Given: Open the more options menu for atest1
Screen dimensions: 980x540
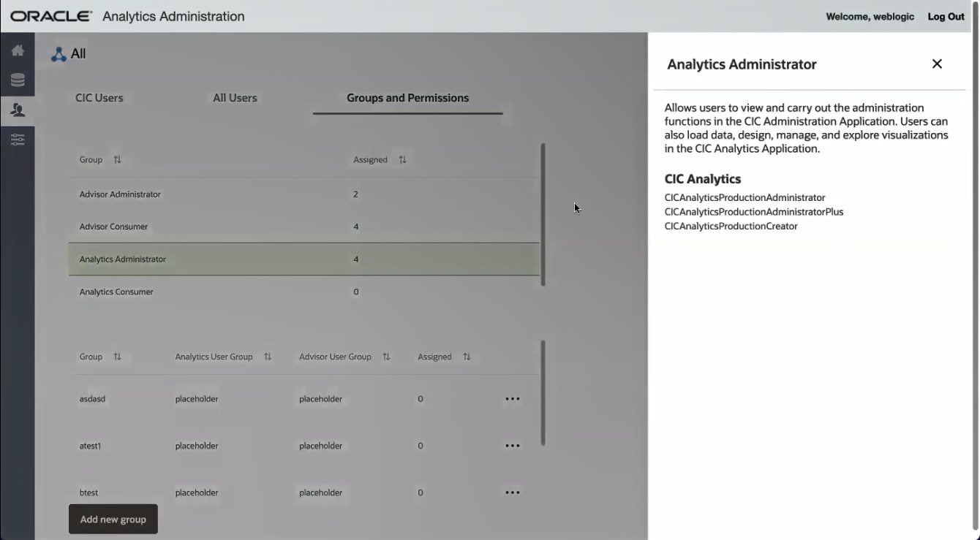Looking at the screenshot, I should pos(513,446).
